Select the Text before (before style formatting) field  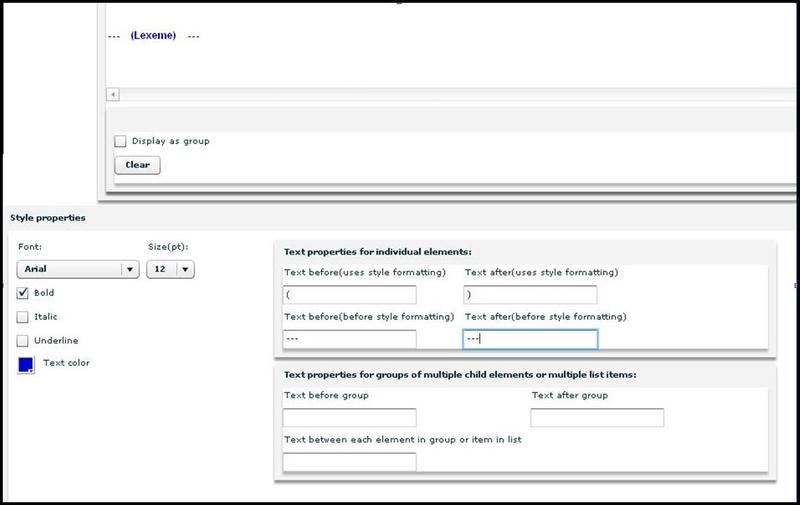pyautogui.click(x=349, y=339)
